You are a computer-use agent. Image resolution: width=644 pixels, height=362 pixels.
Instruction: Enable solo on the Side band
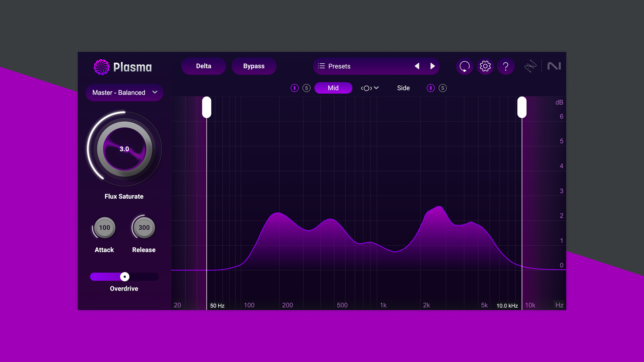click(442, 88)
